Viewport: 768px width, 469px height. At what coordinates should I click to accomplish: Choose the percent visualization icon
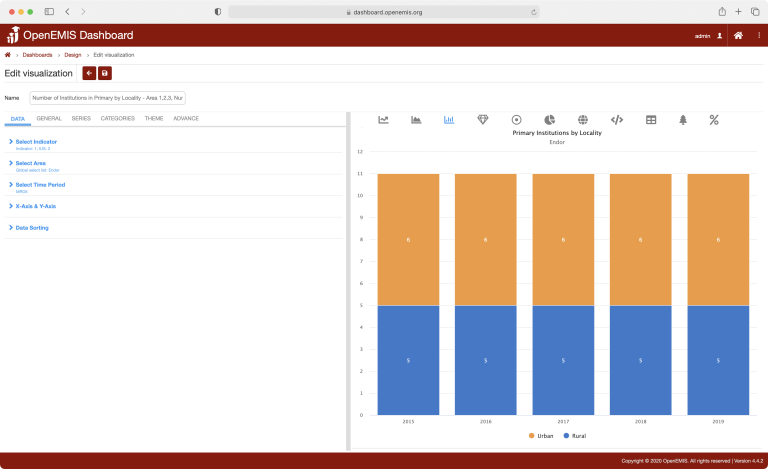[x=714, y=120]
